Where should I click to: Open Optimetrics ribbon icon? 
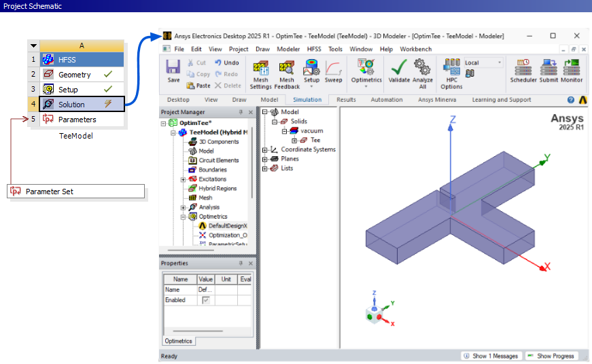pyautogui.click(x=366, y=71)
